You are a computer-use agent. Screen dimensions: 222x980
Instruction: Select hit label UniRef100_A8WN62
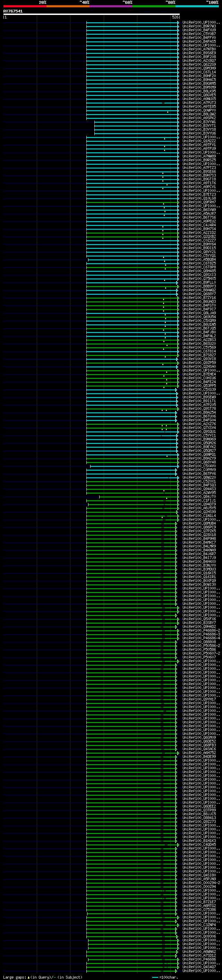(x=199, y=951)
